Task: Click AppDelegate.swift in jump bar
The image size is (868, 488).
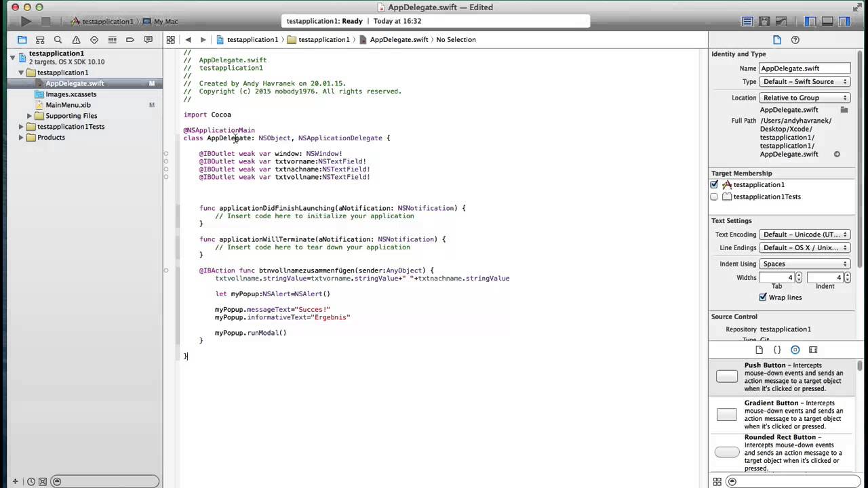Action: 393,40
